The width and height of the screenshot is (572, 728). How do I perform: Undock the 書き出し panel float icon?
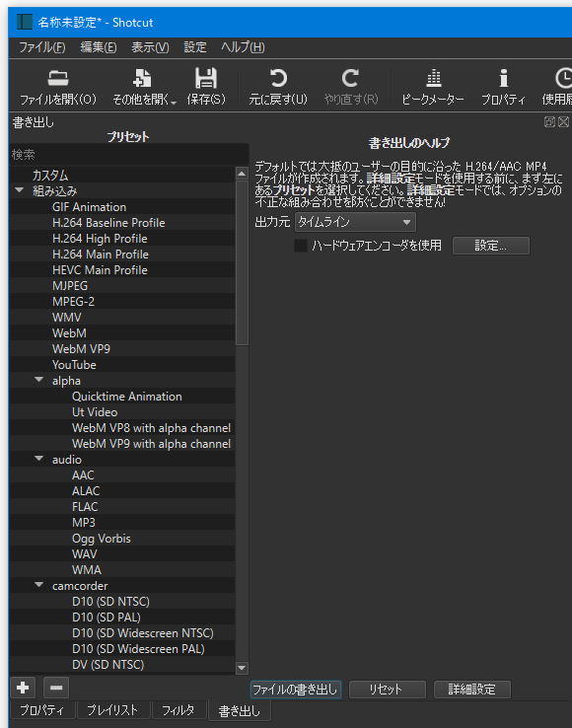(x=549, y=121)
